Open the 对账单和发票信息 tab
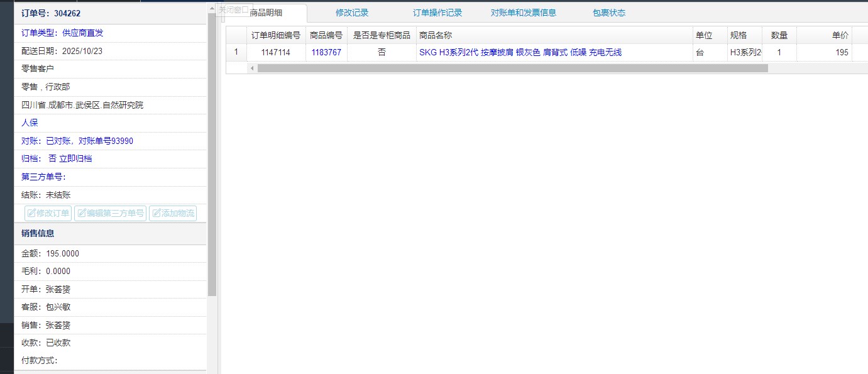Screen dimensions: 868x374 [523, 13]
